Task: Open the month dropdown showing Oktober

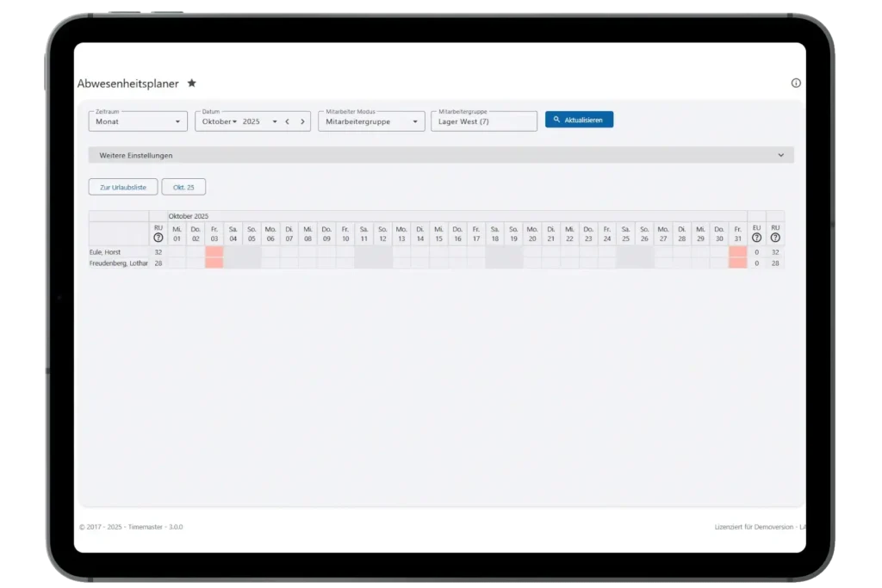Action: click(219, 121)
